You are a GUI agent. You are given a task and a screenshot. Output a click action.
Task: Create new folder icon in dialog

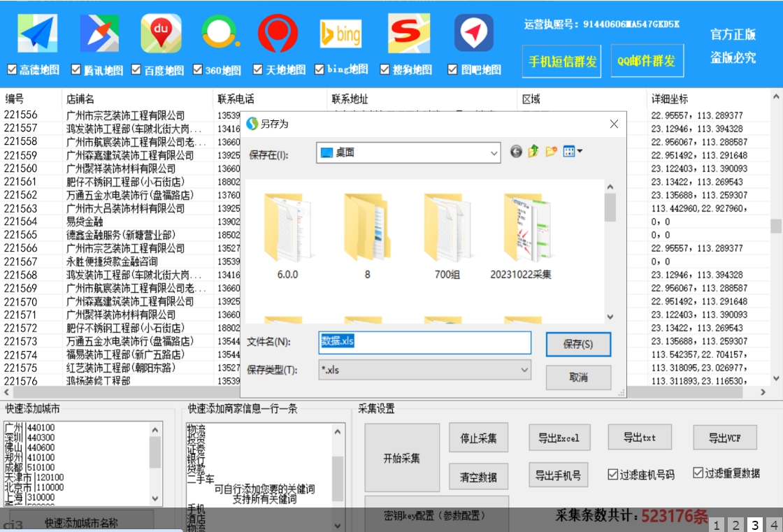(x=552, y=151)
